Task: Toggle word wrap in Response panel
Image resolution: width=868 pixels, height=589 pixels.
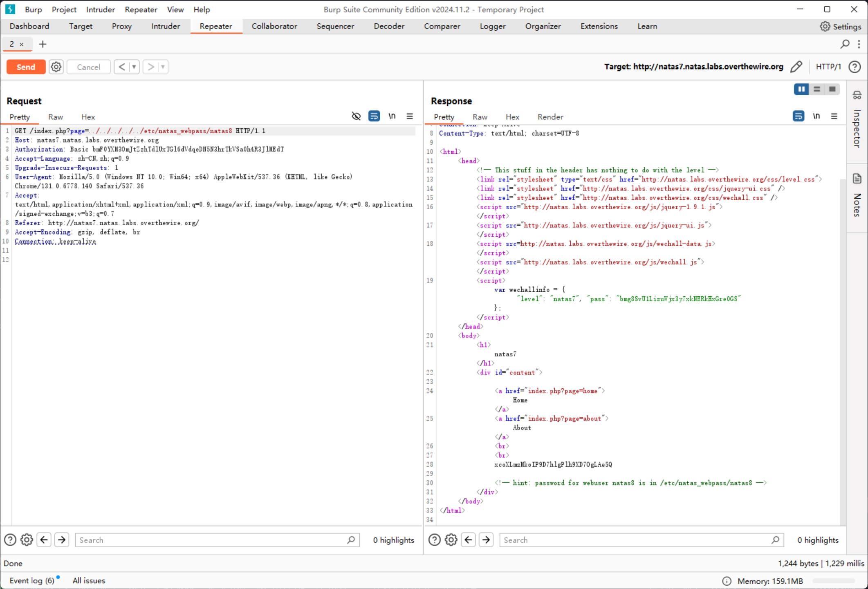Action: click(x=798, y=116)
